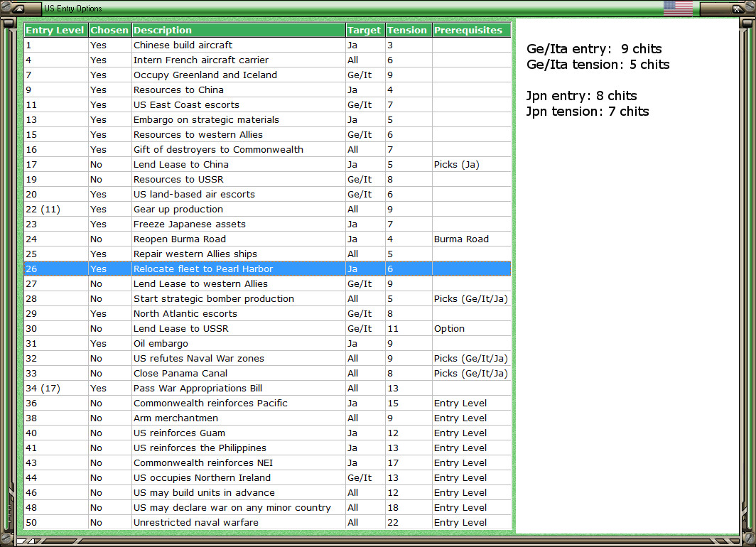
Task: Click the Prerequisites column header
Action: click(471, 30)
